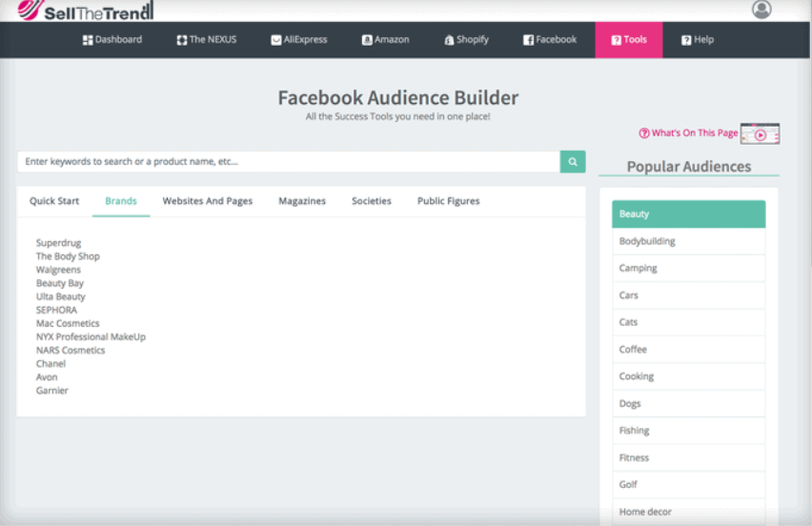Screen dimensions: 812x526
Task: Click the magnifier search button
Action: [x=573, y=162]
